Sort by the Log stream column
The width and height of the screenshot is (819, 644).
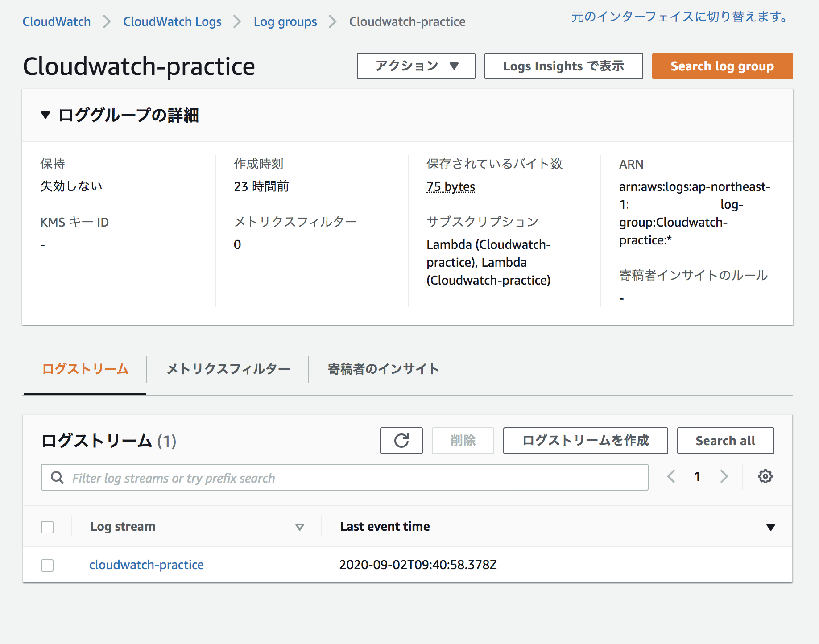pos(299,527)
